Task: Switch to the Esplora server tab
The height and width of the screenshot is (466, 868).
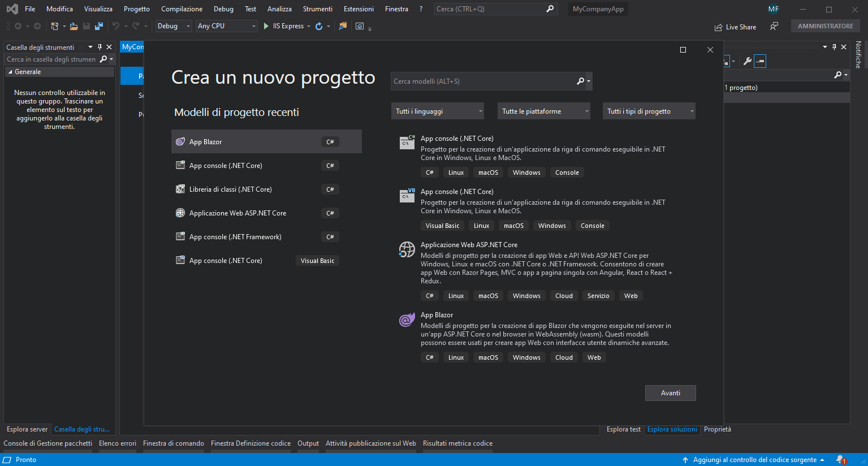Action: pyautogui.click(x=27, y=429)
